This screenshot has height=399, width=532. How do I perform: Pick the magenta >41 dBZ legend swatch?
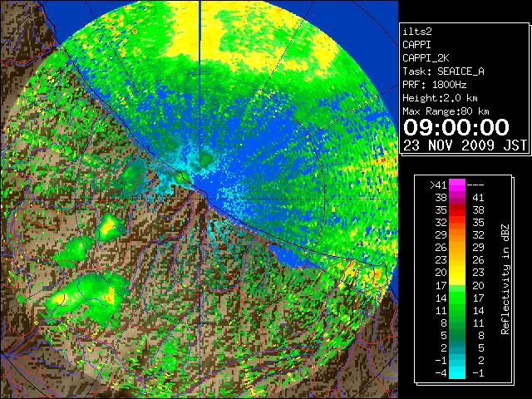[x=457, y=185]
